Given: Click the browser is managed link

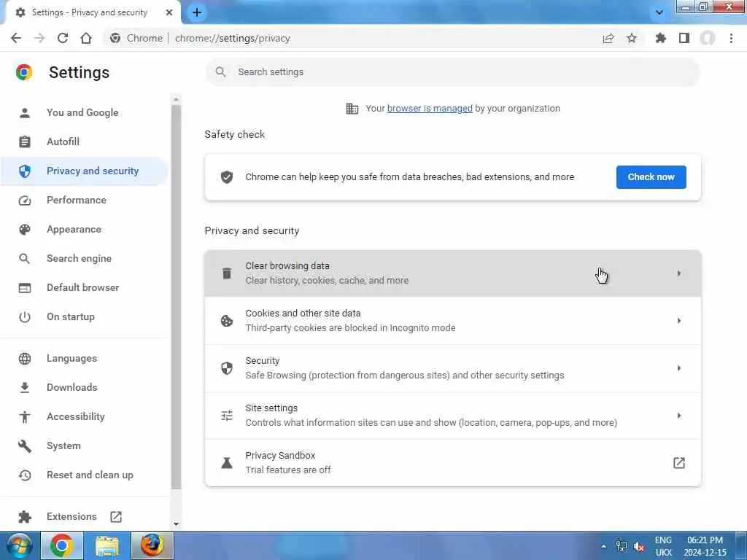Looking at the screenshot, I should [x=430, y=108].
